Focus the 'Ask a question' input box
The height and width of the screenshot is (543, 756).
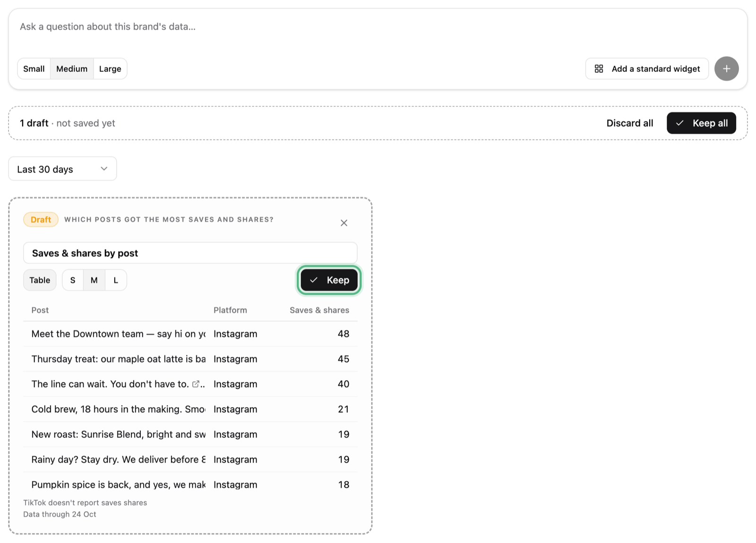pyautogui.click(x=378, y=27)
